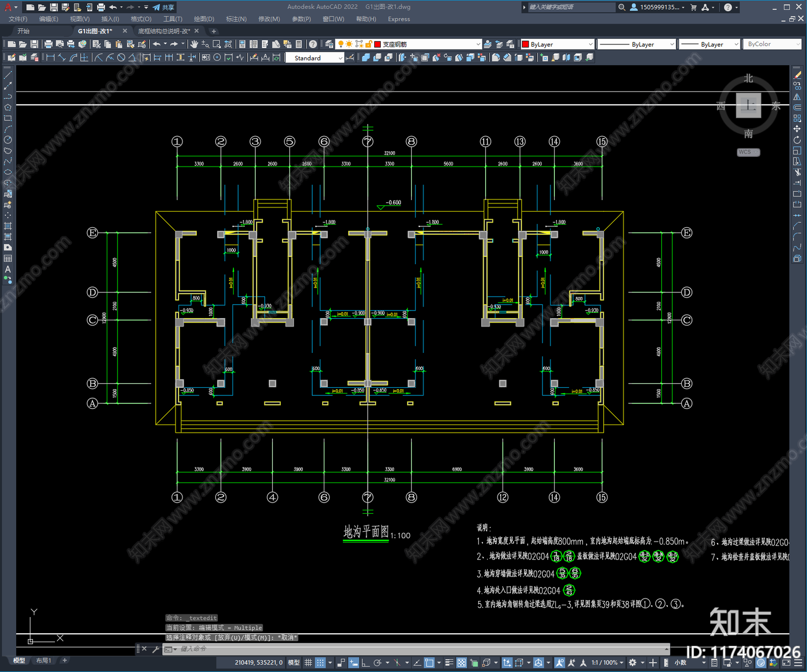Select the Linear dimension tool
The image size is (807, 672).
coord(50,57)
